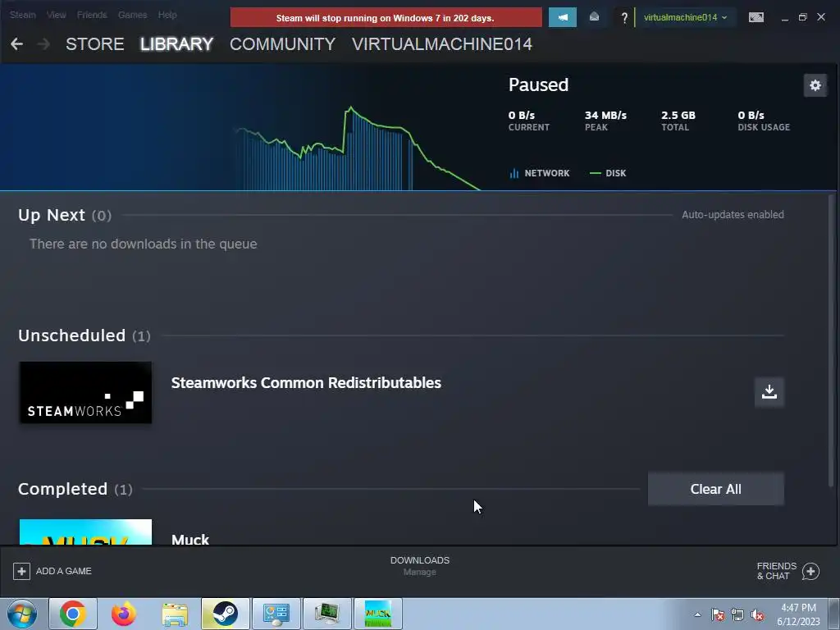Click the Completed section heading

[x=62, y=489]
